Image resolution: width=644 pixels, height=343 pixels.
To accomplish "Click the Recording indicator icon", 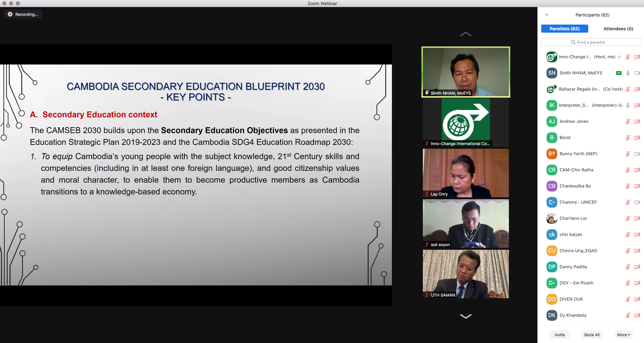I will (10, 14).
